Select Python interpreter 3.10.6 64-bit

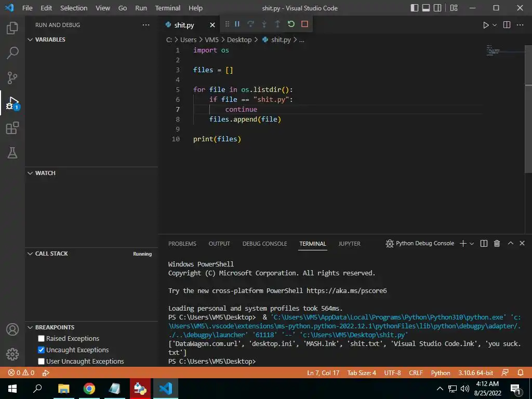click(x=476, y=373)
